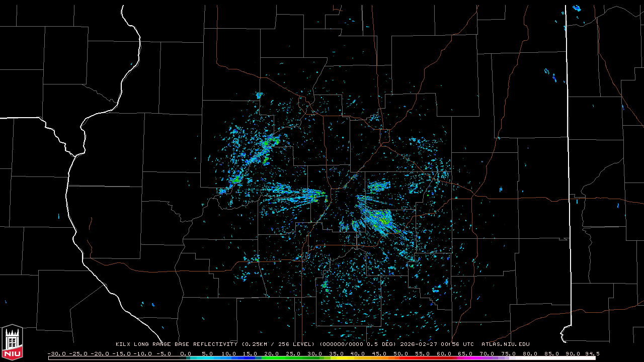Screen dimensions: 644x362
Task: Click the "-20.0" scale label
Action: pyautogui.click(x=100, y=353)
